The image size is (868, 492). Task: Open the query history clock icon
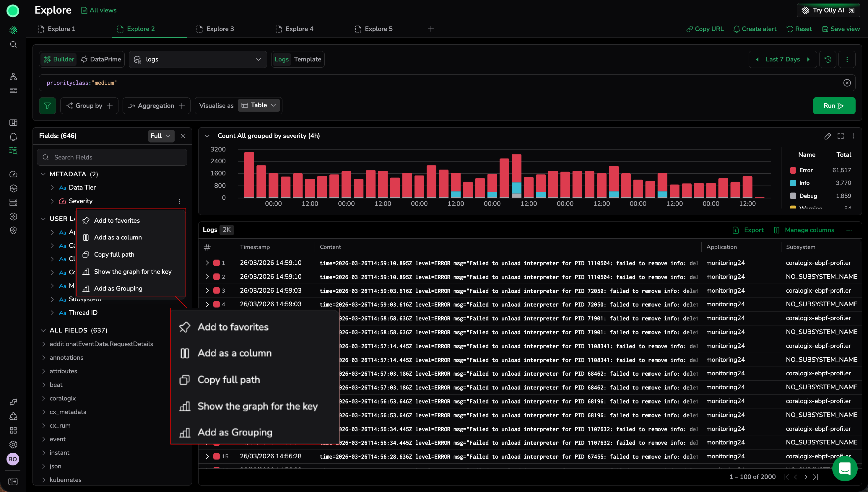pos(828,59)
